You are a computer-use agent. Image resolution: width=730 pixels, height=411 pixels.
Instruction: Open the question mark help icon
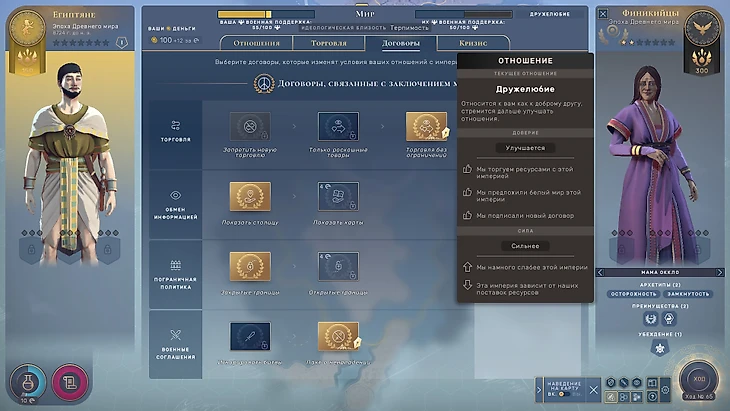point(652,397)
